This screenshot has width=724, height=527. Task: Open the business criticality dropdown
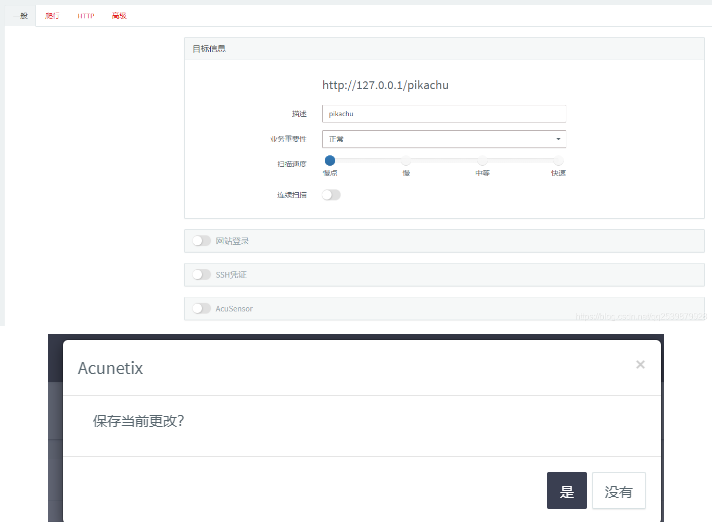(444, 139)
